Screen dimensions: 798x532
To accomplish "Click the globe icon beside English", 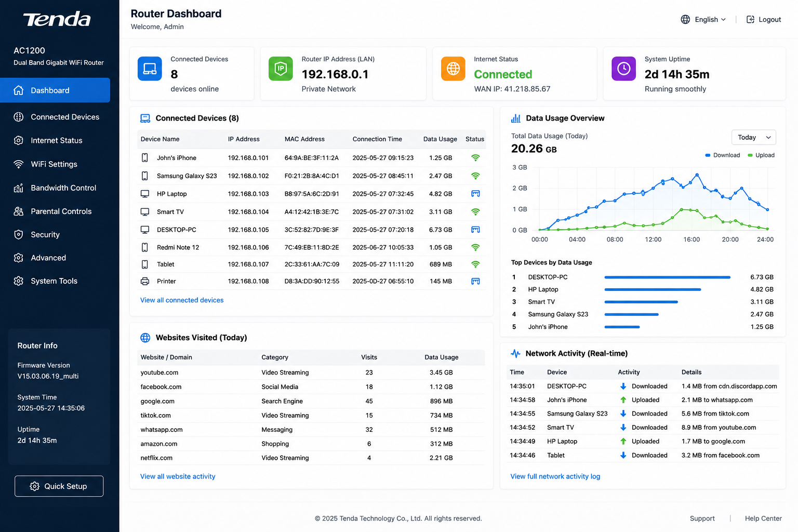I will click(685, 19).
